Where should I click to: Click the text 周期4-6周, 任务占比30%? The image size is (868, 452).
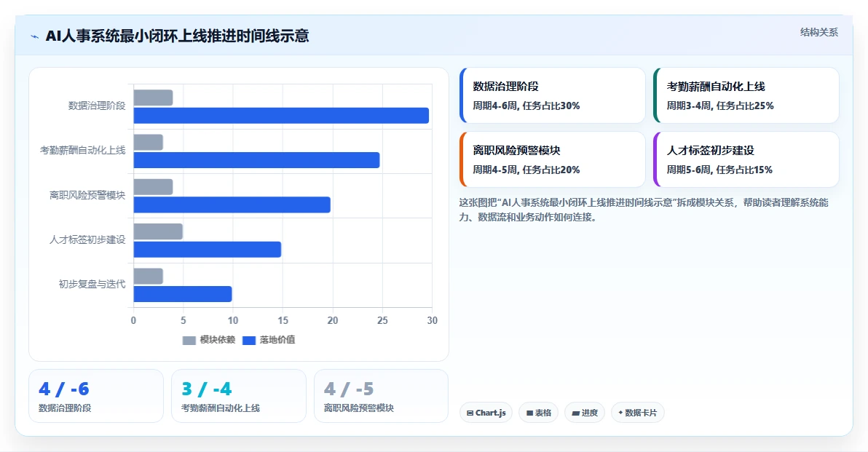tap(526, 106)
